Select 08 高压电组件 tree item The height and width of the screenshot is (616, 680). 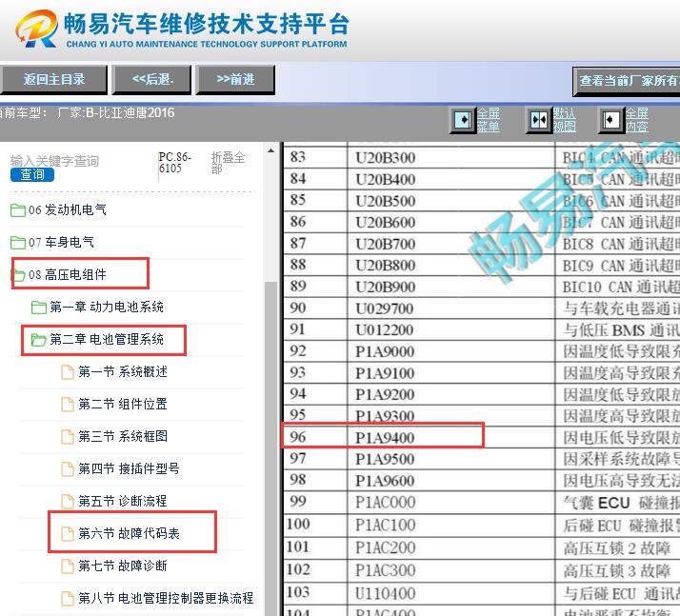(x=68, y=275)
